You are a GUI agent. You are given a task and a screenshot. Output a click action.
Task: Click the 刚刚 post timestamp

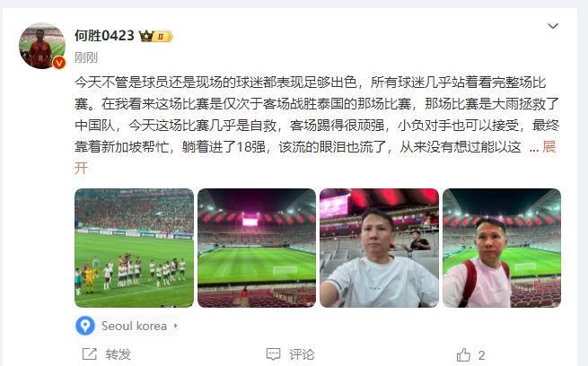(86, 57)
